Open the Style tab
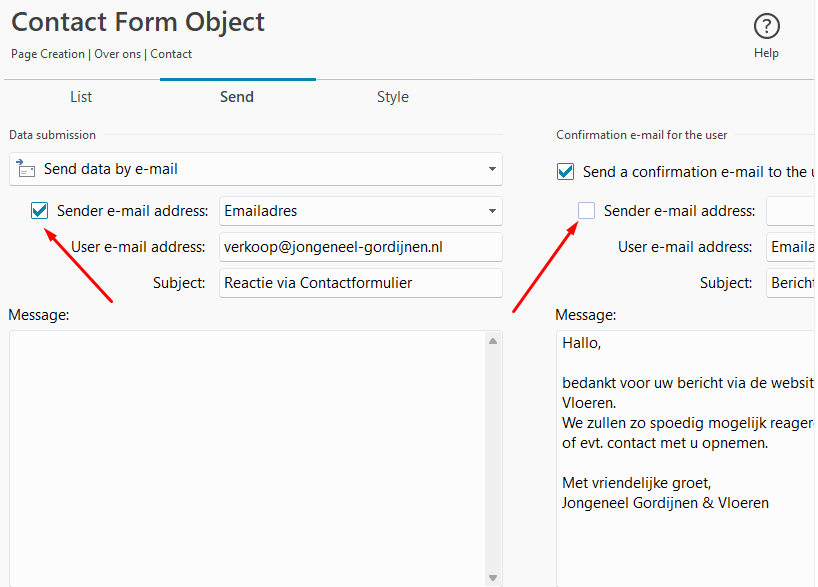This screenshot has width=818, height=587. 392,97
